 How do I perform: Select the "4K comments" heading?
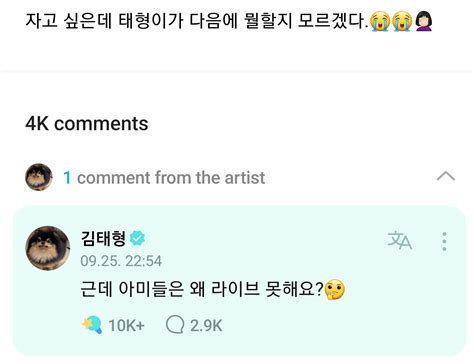coord(87,124)
